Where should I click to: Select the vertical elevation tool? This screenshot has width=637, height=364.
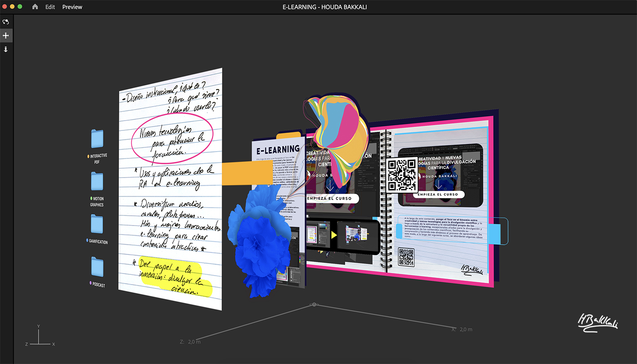tap(6, 49)
